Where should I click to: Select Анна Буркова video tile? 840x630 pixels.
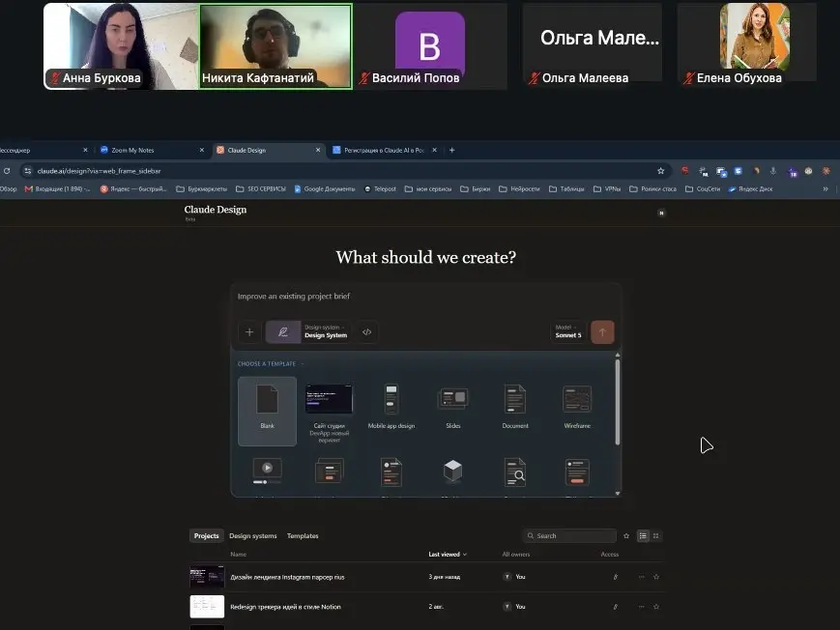click(x=122, y=46)
